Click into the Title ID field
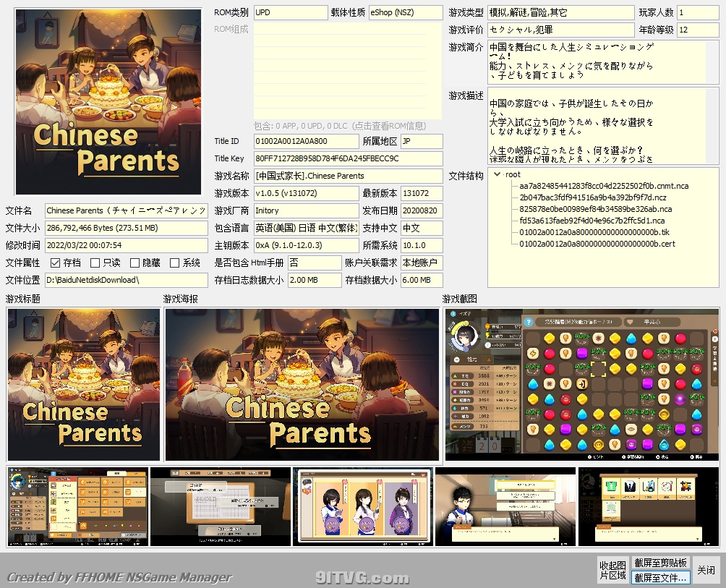 tap(306, 142)
